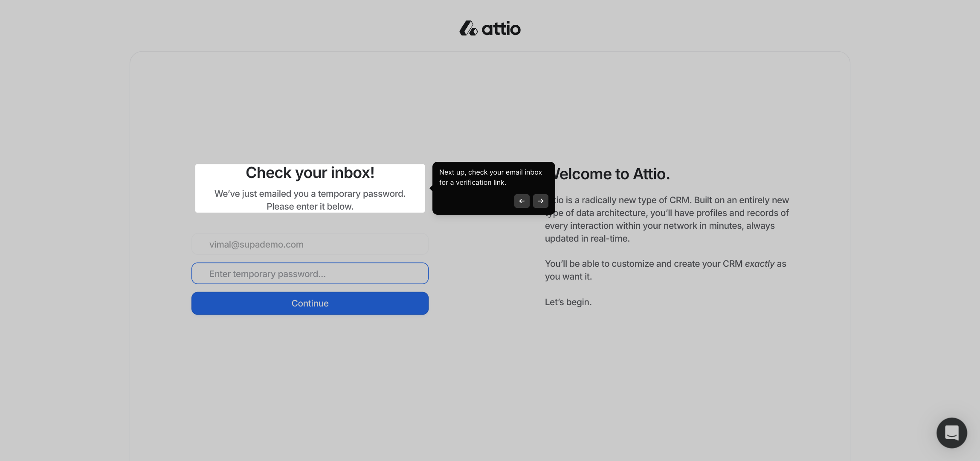Click the temporary password input field

(310, 274)
